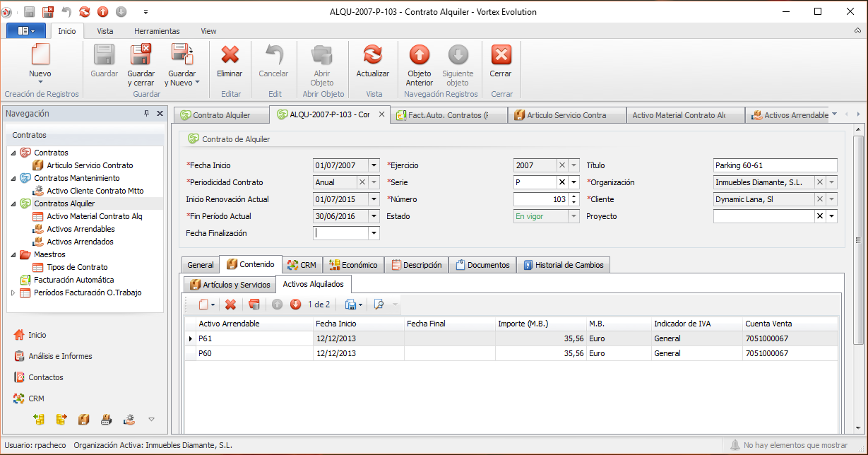Screen dimensions: 868x455
Task: Open Análisis e Informes navigation section
Action: click(x=60, y=356)
